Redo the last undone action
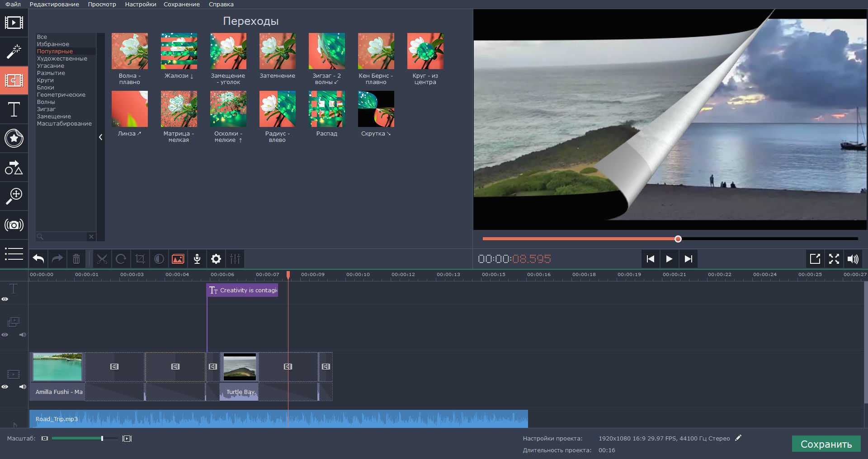The image size is (868, 459). 57,259
